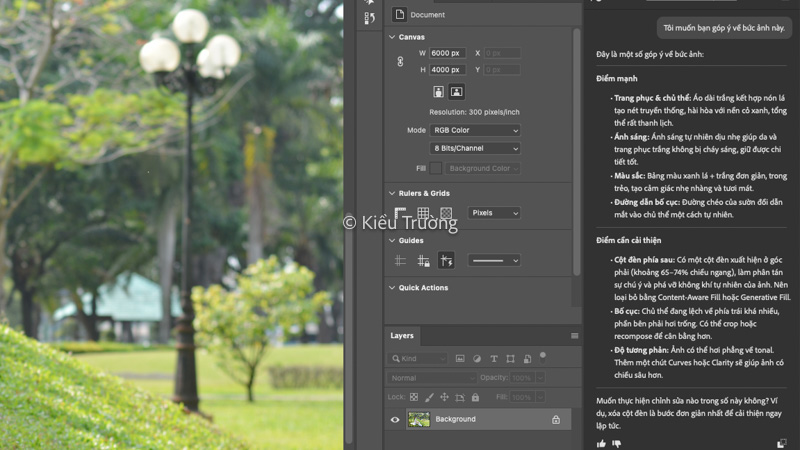Select the Background layer thumbnail
The image size is (800, 450).
[x=419, y=419]
